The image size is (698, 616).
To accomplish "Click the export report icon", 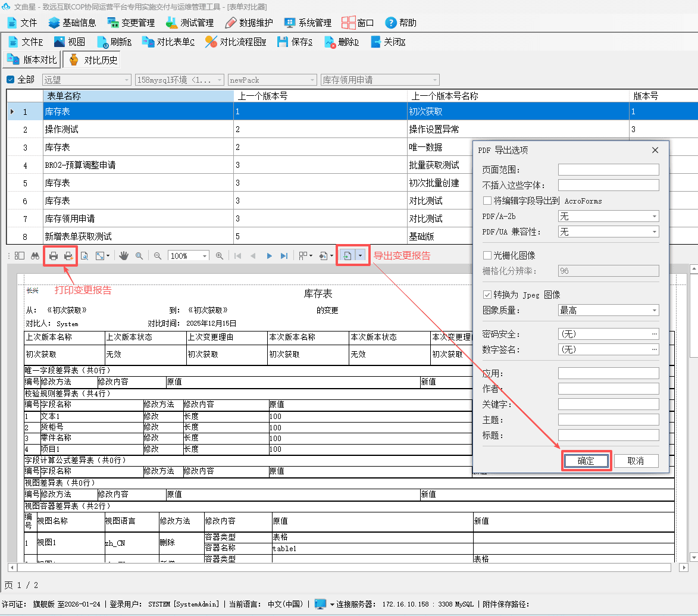I will pyautogui.click(x=348, y=255).
